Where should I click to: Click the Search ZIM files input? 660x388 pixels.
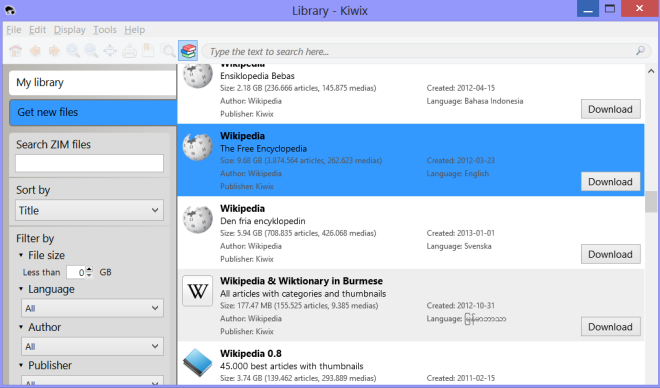tap(89, 163)
